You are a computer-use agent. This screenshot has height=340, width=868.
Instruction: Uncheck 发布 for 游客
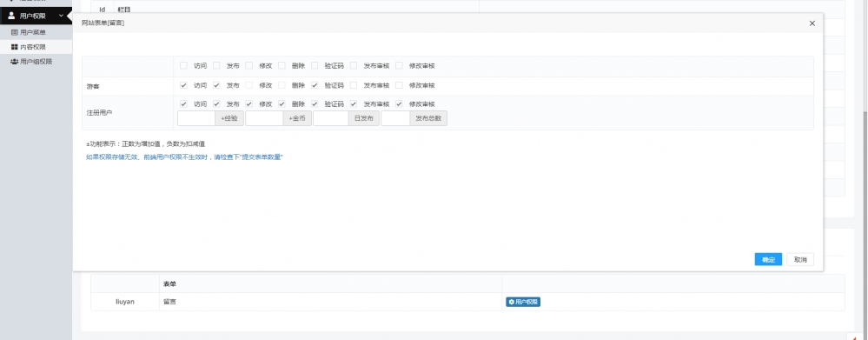pyautogui.click(x=216, y=86)
